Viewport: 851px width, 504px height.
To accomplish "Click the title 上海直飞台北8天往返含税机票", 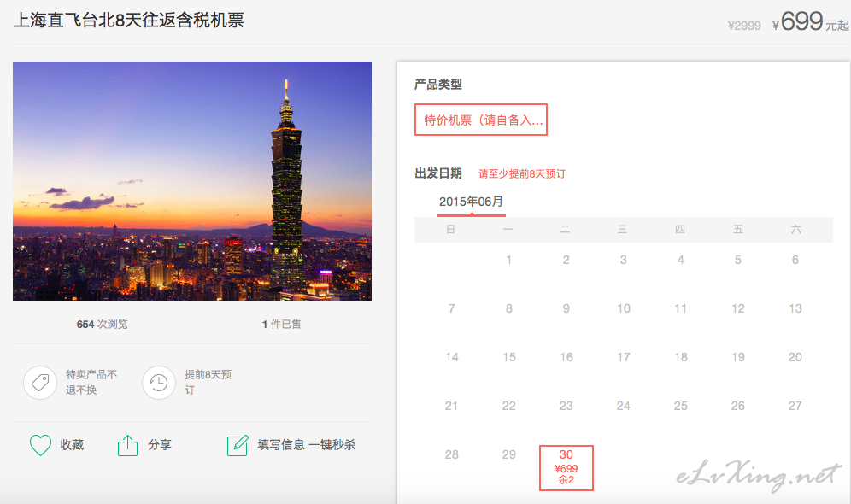I will [x=129, y=20].
